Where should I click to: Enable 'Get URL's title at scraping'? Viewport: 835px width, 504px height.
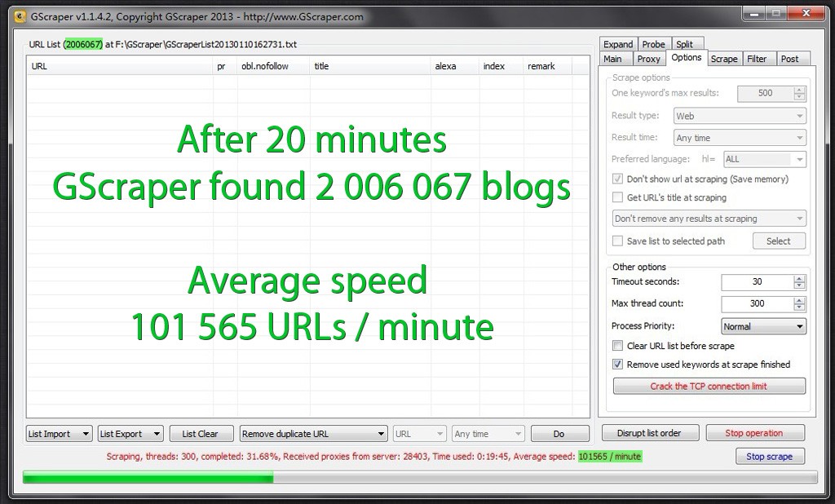[618, 197]
